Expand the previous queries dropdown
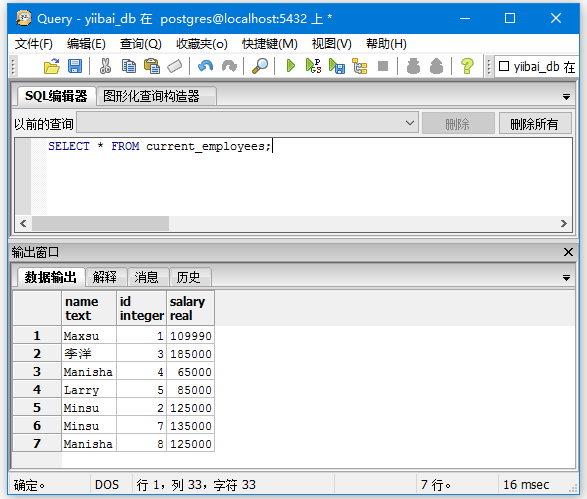The width and height of the screenshot is (587, 499). click(x=410, y=123)
